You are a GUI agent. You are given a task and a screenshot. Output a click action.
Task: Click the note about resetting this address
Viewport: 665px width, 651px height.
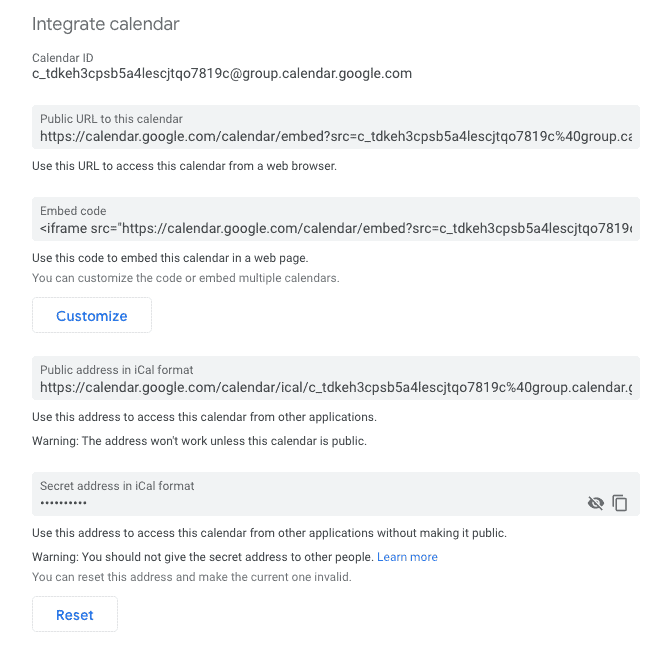192,577
